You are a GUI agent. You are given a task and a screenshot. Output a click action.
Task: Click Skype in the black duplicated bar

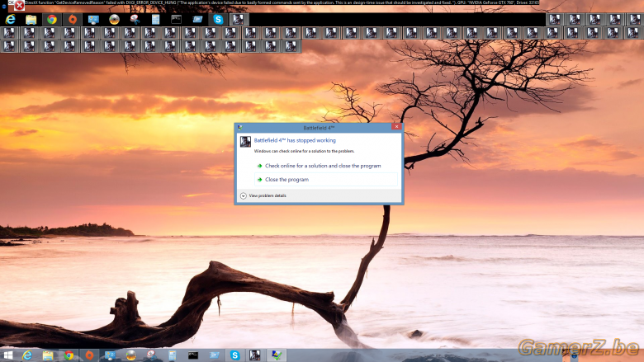[x=218, y=19]
